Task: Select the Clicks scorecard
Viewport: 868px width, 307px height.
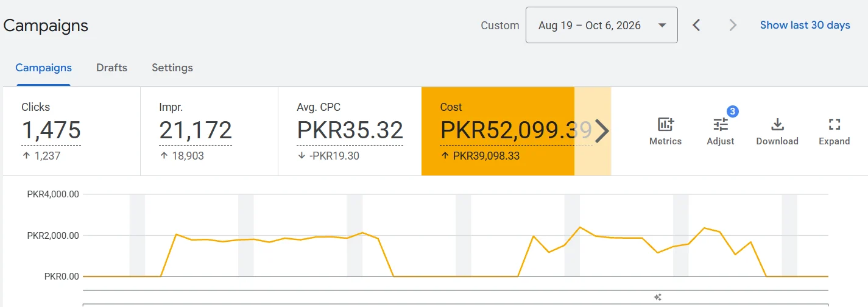Action: click(x=72, y=131)
